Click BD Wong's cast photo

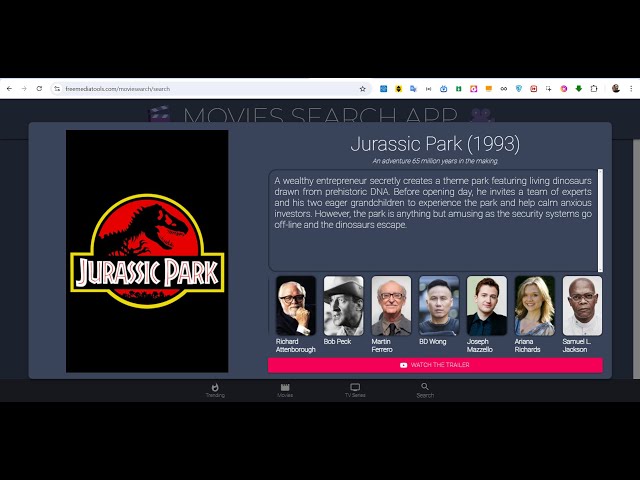pos(439,306)
